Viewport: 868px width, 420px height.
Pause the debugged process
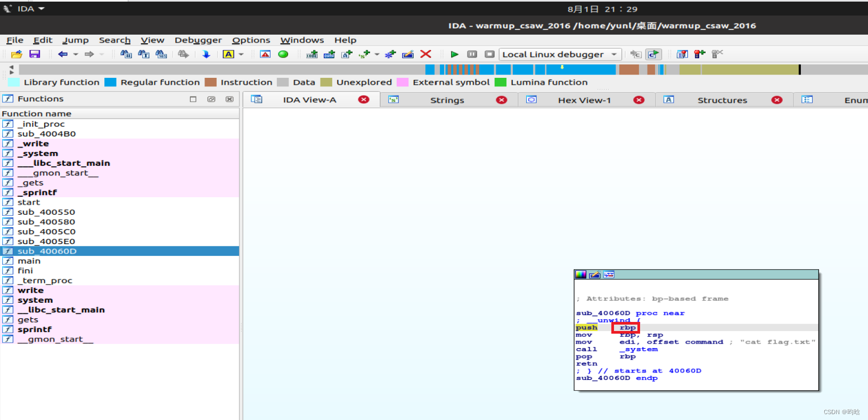tap(472, 54)
